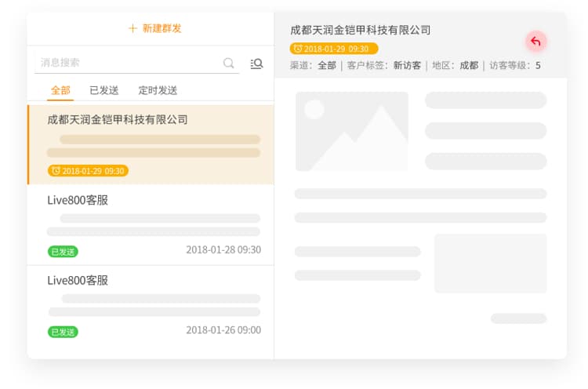588x389 pixels.
Task: Click clock time badge in detail header
Action: (x=333, y=49)
